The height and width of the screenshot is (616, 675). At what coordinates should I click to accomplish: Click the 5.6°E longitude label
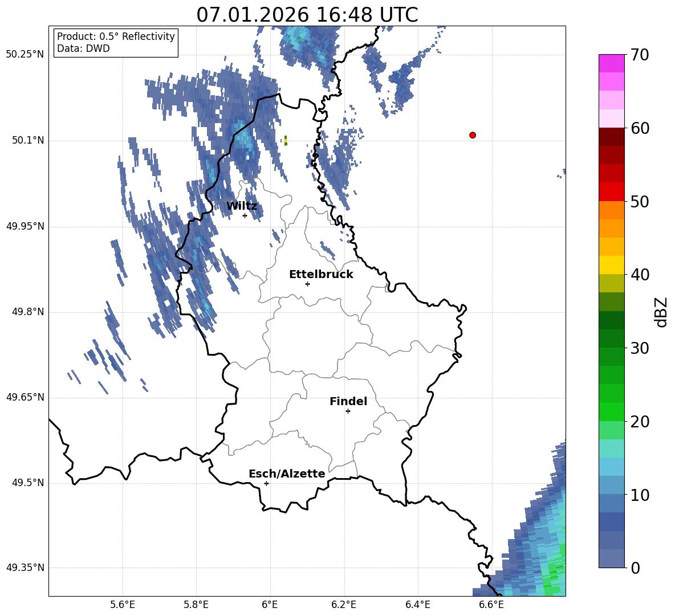pyautogui.click(x=123, y=605)
